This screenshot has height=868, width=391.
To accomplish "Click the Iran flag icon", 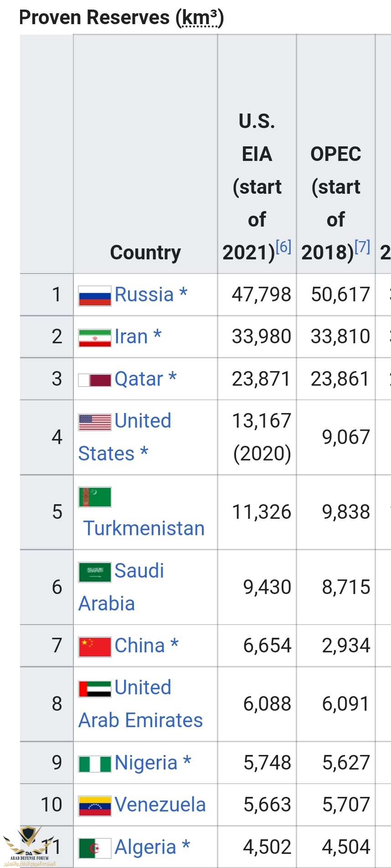I will pos(95,338).
